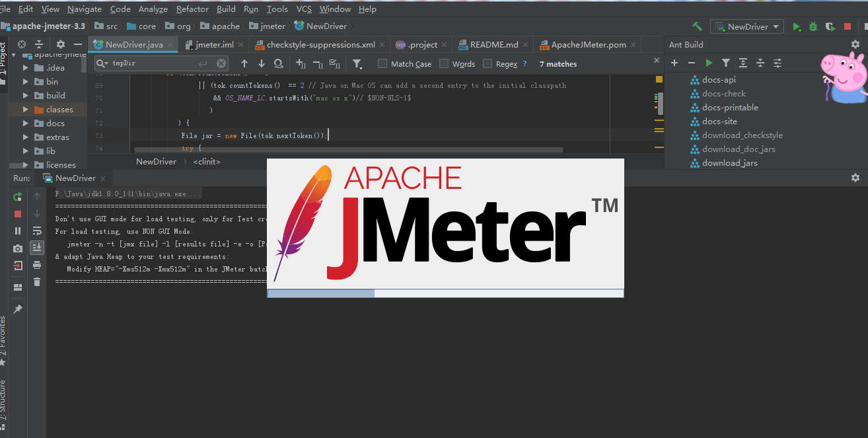Open Ant Build properties sliders icon

pos(778,63)
